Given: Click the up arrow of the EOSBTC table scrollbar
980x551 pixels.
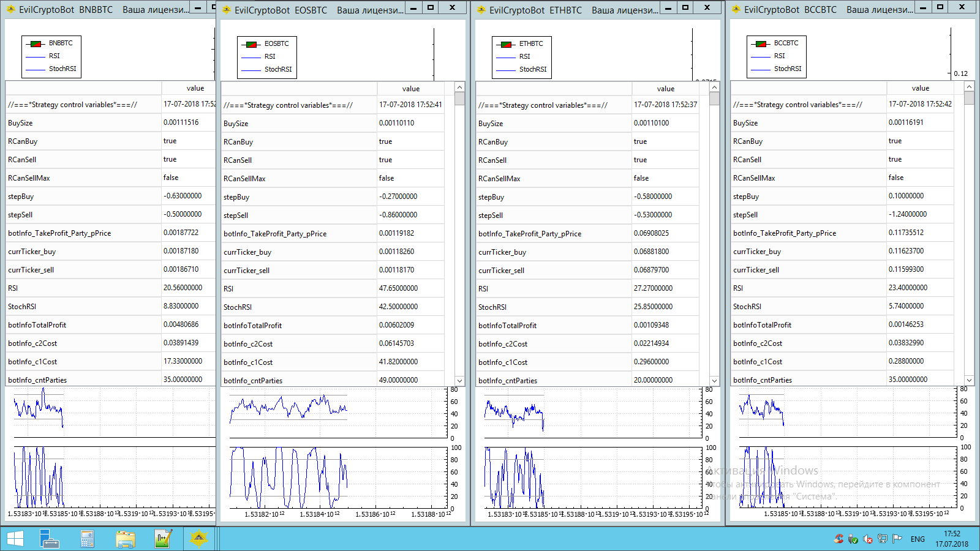Looking at the screenshot, I should coord(459,87).
